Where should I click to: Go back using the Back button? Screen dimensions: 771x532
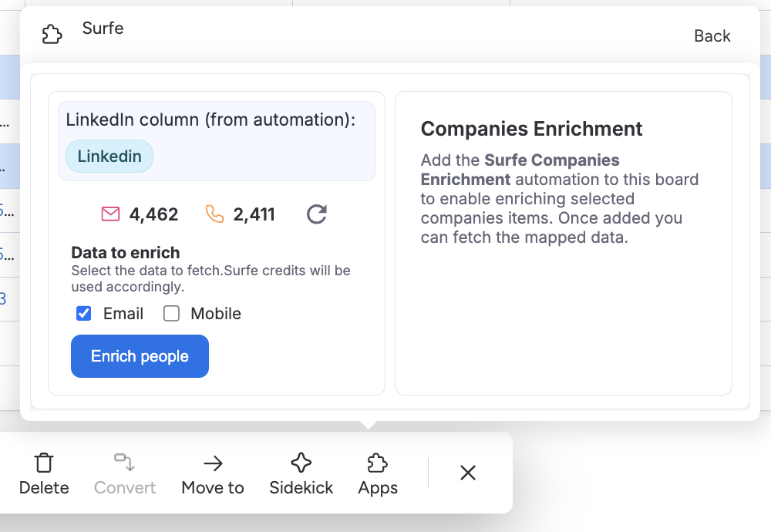712,36
